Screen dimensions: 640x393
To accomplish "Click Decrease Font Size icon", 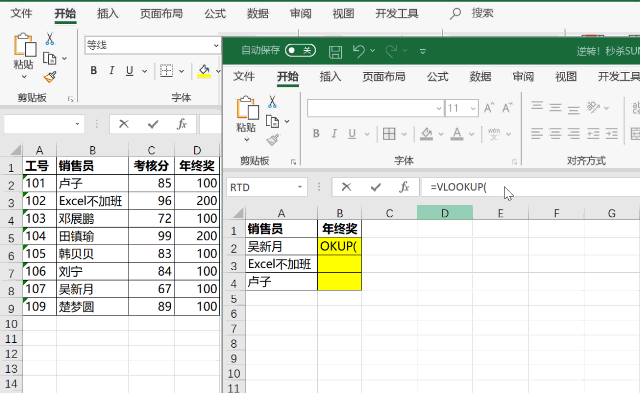I will click(507, 108).
